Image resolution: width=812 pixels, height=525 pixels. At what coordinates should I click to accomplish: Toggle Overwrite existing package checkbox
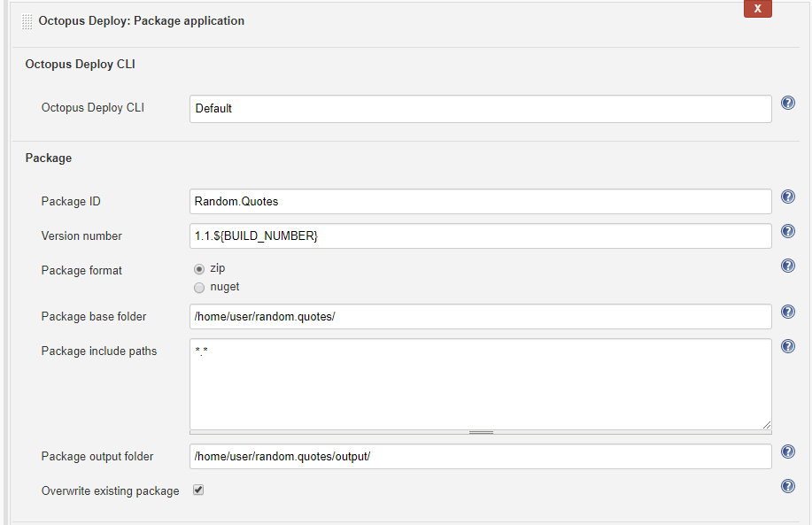(x=198, y=490)
